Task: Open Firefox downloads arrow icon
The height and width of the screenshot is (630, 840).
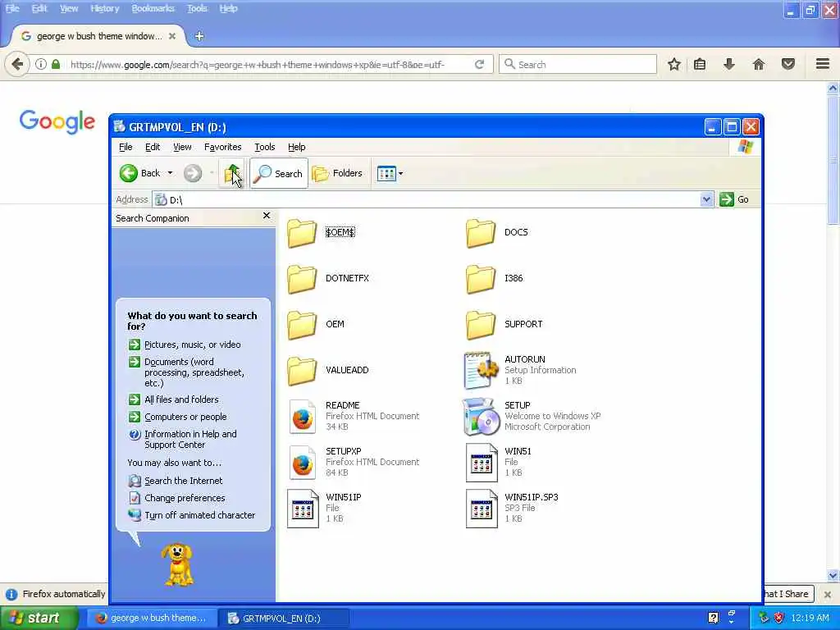Action: (x=729, y=64)
